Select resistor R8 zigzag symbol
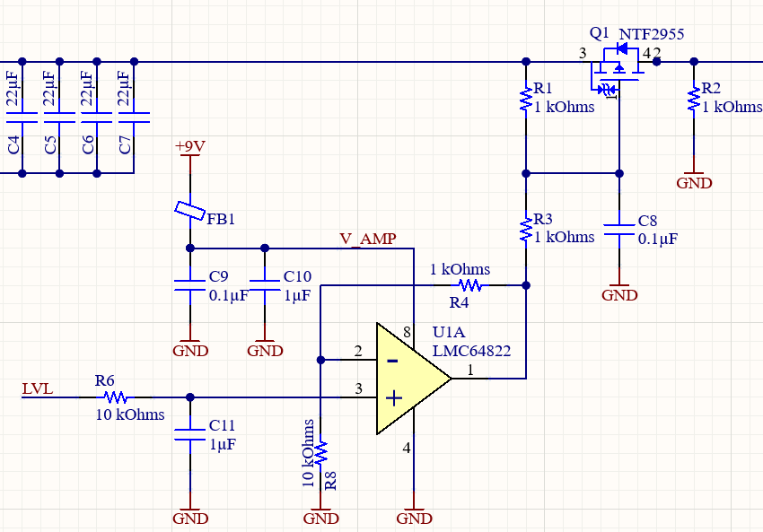The image size is (763, 532). (x=320, y=453)
